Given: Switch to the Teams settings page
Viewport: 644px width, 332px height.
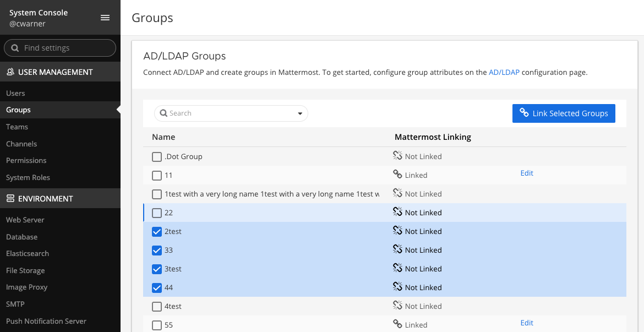Looking at the screenshot, I should tap(18, 127).
